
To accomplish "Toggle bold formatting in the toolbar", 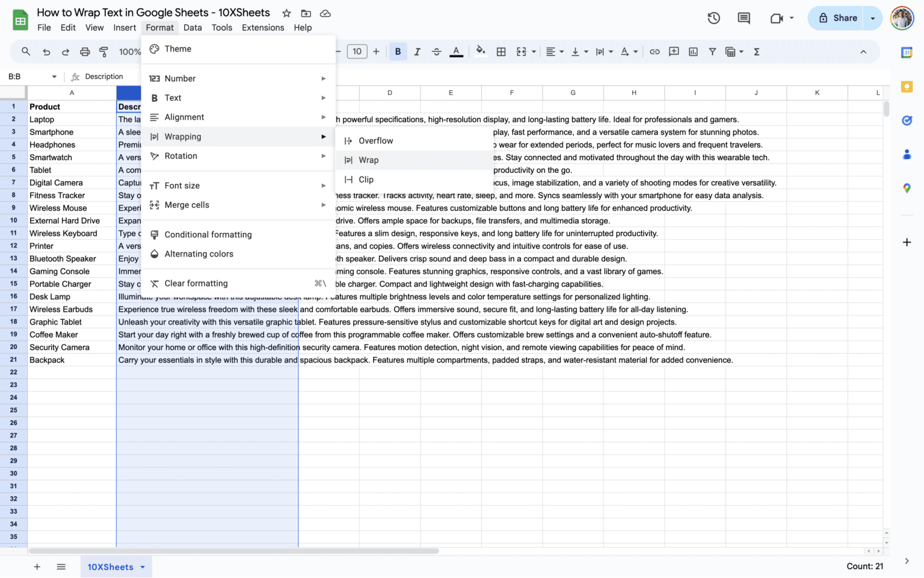I will (398, 51).
